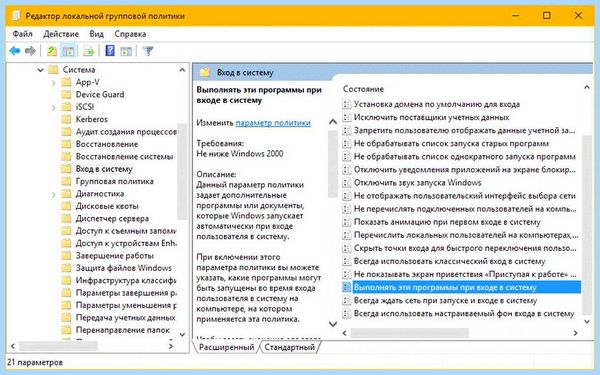600x375 pixels.
Task: Click the Device Guard folder icon
Action: [66, 94]
